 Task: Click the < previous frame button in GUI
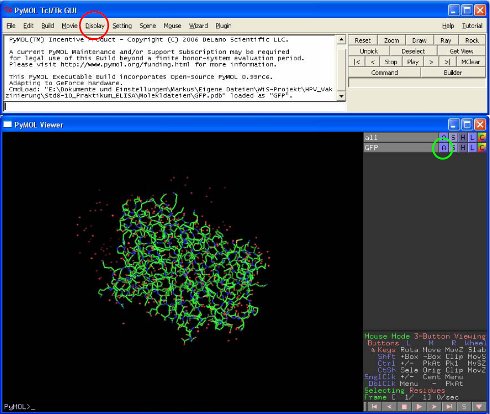[x=373, y=62]
